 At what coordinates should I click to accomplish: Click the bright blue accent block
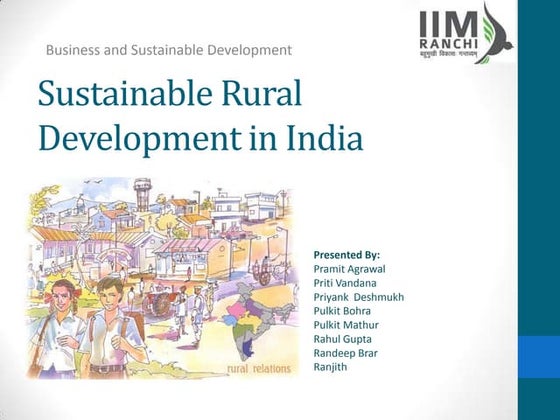pyautogui.click(x=539, y=357)
